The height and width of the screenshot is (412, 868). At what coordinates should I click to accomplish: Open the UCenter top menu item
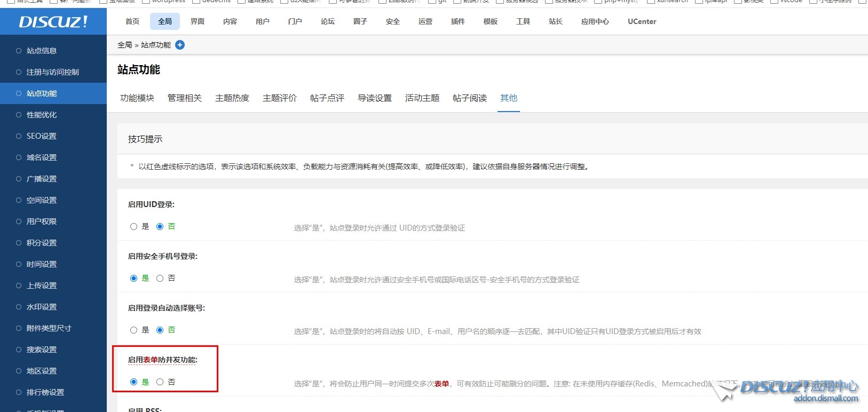tap(642, 21)
